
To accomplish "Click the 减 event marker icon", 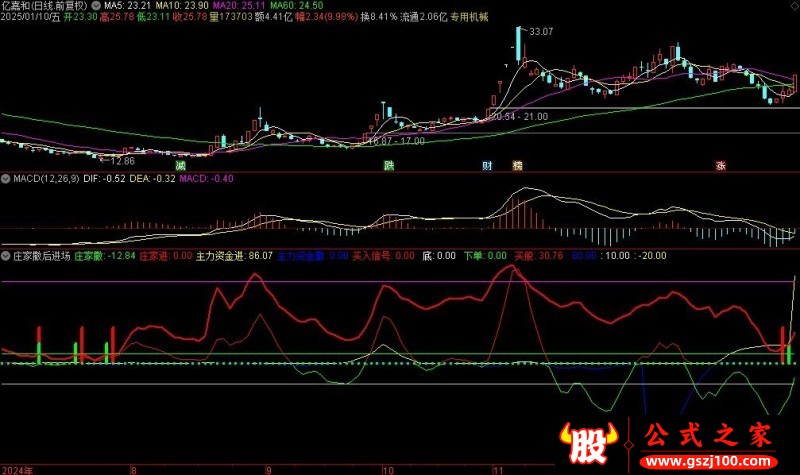I will [181, 165].
